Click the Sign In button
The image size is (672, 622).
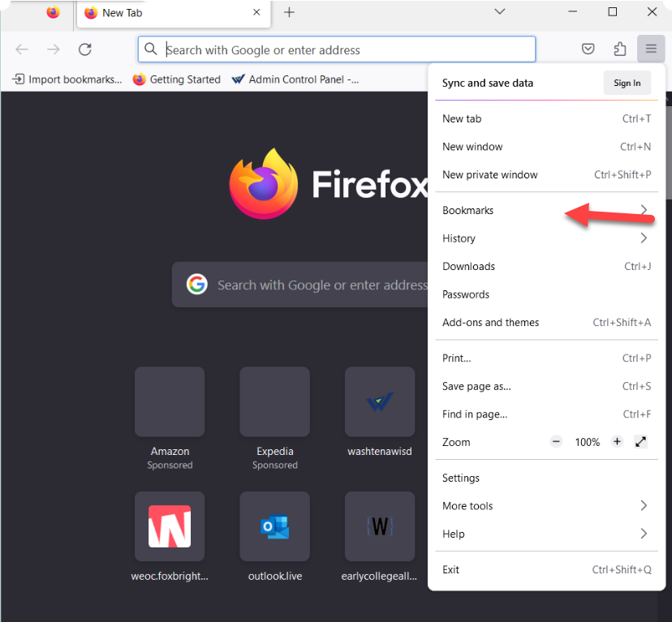pyautogui.click(x=627, y=83)
